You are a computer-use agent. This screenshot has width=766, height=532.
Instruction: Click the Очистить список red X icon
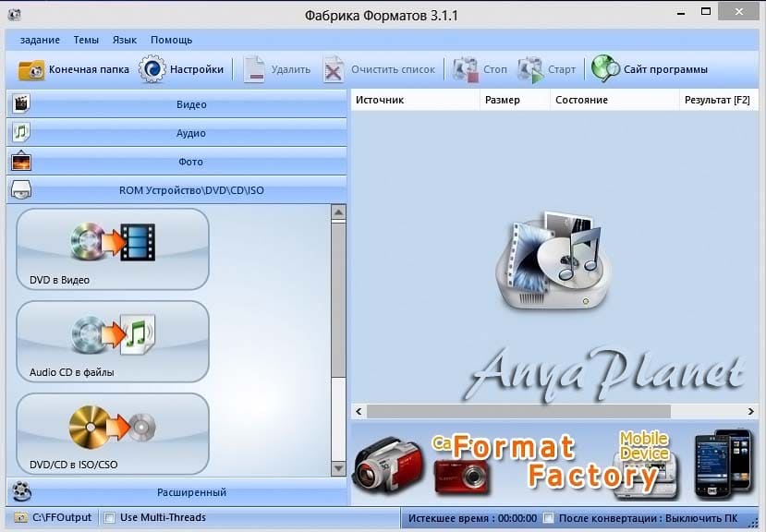tap(334, 69)
